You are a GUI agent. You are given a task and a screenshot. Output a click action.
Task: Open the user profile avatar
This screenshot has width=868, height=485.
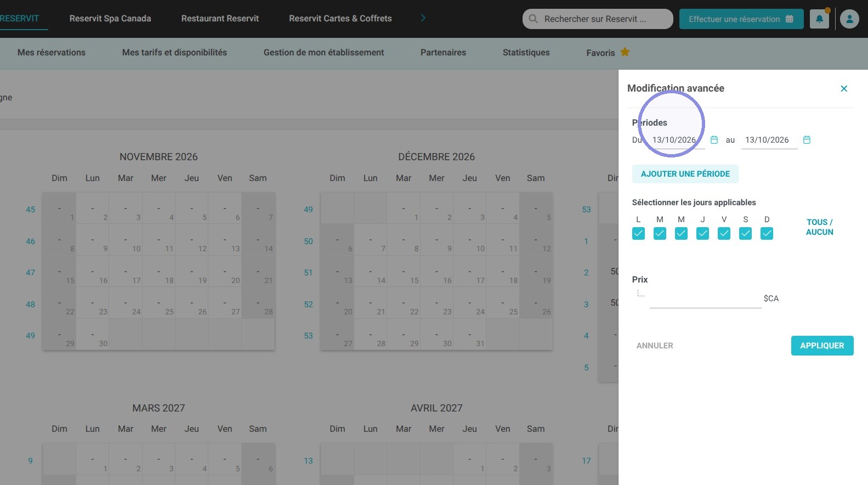(849, 19)
